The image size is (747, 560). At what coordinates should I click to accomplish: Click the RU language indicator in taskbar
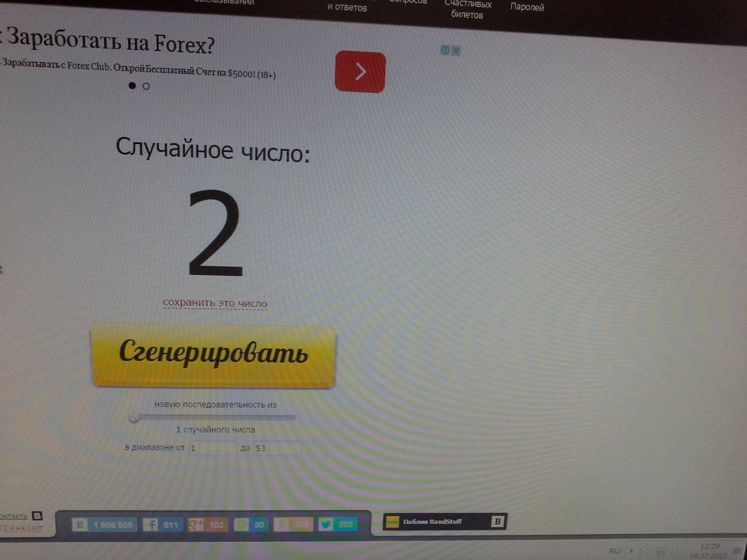(615, 551)
